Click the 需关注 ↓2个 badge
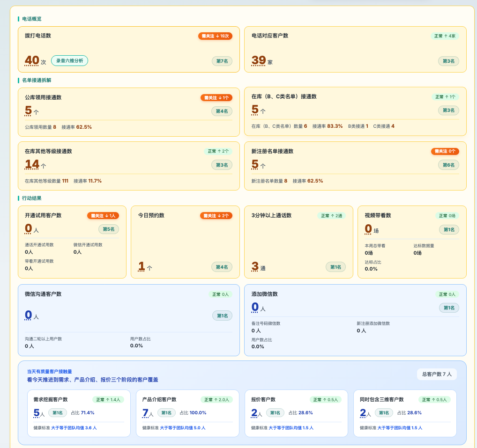 (216, 215)
